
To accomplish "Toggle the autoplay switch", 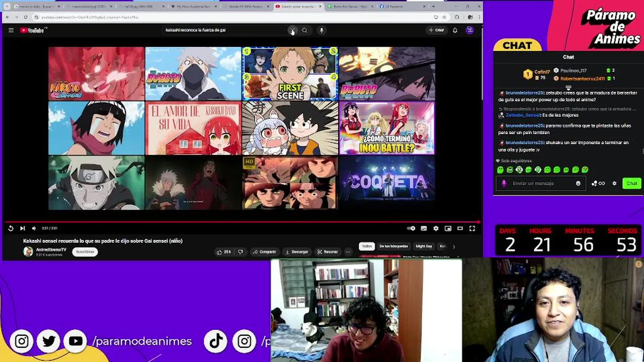I will coord(411,228).
